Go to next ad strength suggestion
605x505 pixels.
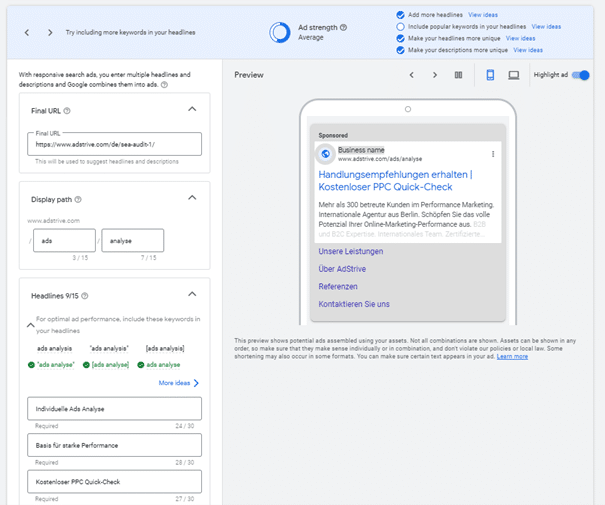click(x=50, y=32)
